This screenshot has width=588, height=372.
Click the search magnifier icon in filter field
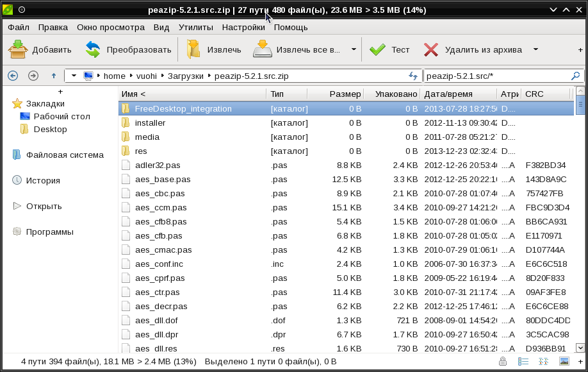pyautogui.click(x=575, y=76)
